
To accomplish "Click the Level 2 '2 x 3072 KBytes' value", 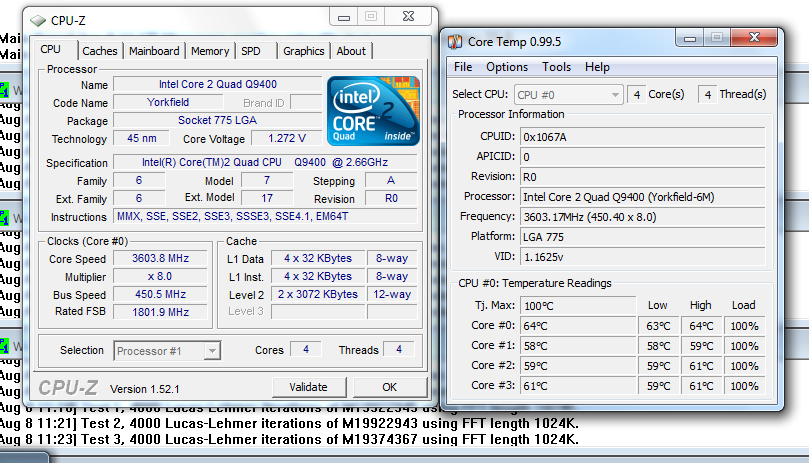I will pyautogui.click(x=318, y=294).
